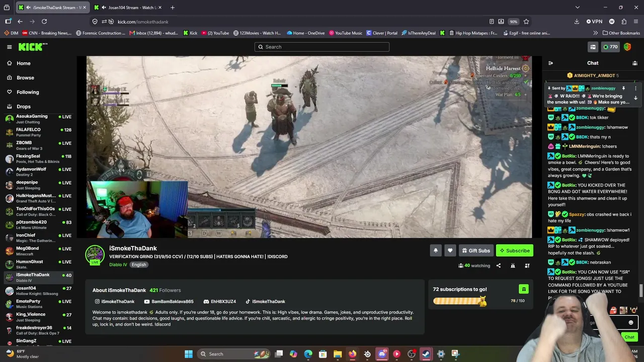
Task: Toggle notification bell for iSmokeThaDank
Action: 436,250
